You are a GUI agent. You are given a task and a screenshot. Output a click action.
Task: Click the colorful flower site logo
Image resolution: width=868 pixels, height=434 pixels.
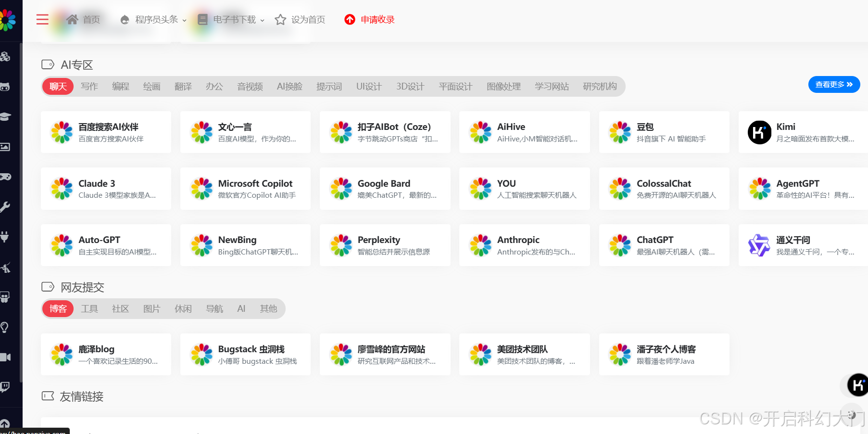(7, 20)
